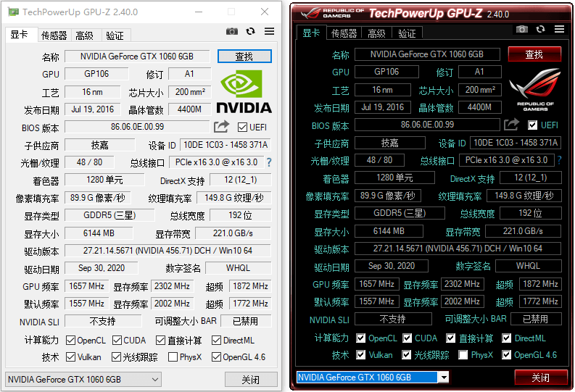Click BIOS version field 86.06.0E.00.99 in light window

pos(137,127)
